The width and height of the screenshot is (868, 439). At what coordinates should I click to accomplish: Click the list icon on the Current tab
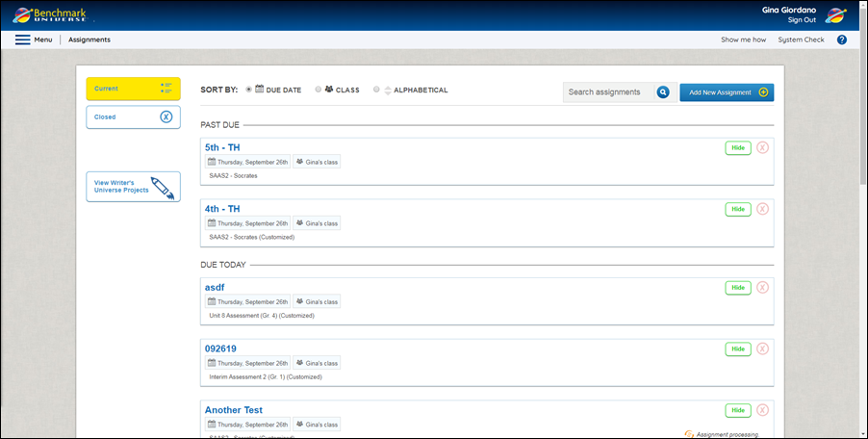166,88
